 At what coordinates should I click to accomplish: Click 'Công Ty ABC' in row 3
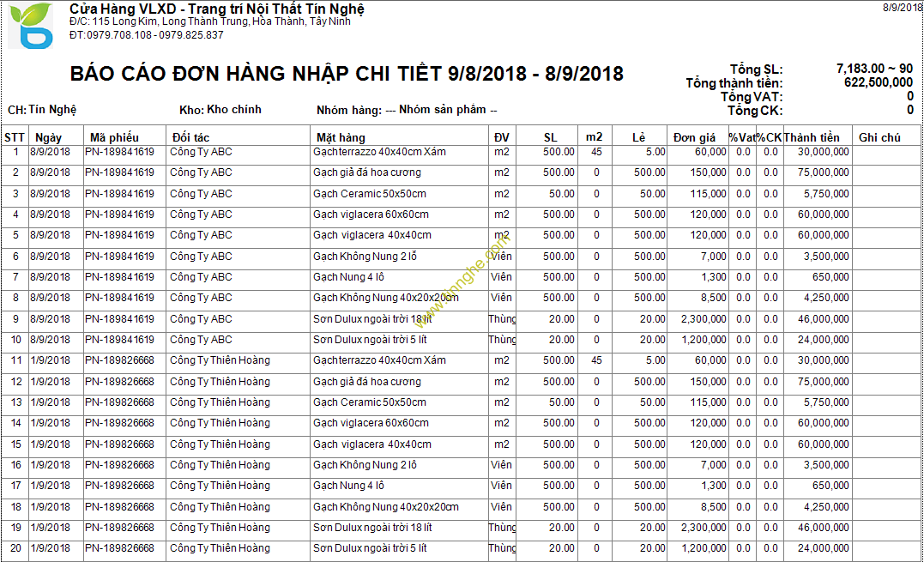pos(201,194)
